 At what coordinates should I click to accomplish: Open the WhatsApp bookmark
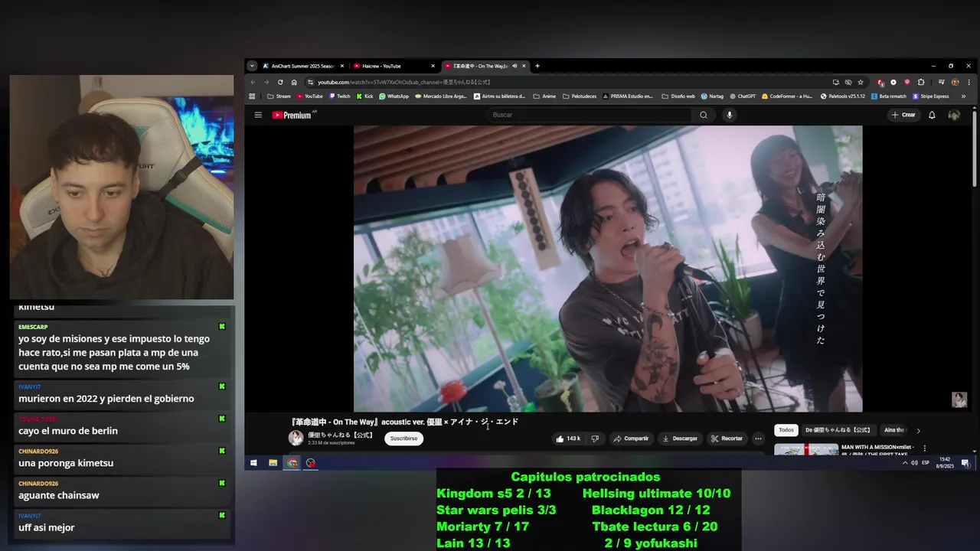point(394,96)
